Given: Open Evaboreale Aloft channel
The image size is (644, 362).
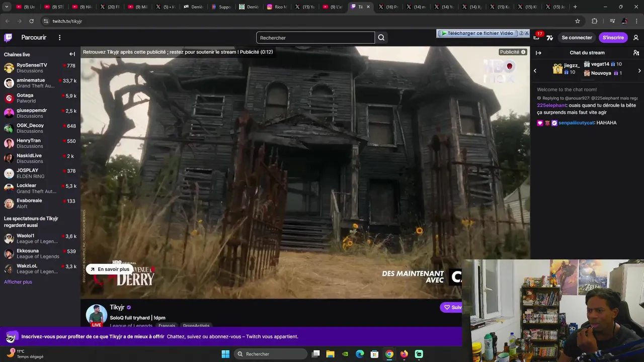Looking at the screenshot, I should (40, 204).
